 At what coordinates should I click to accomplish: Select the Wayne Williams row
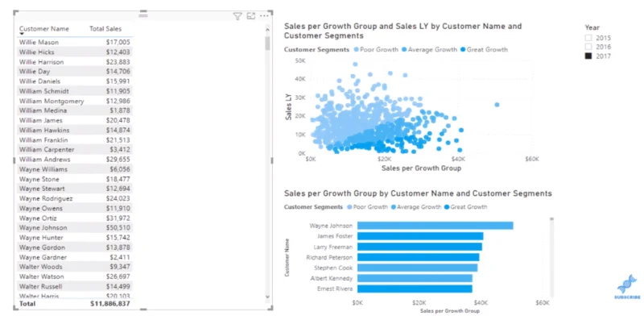tap(75, 169)
